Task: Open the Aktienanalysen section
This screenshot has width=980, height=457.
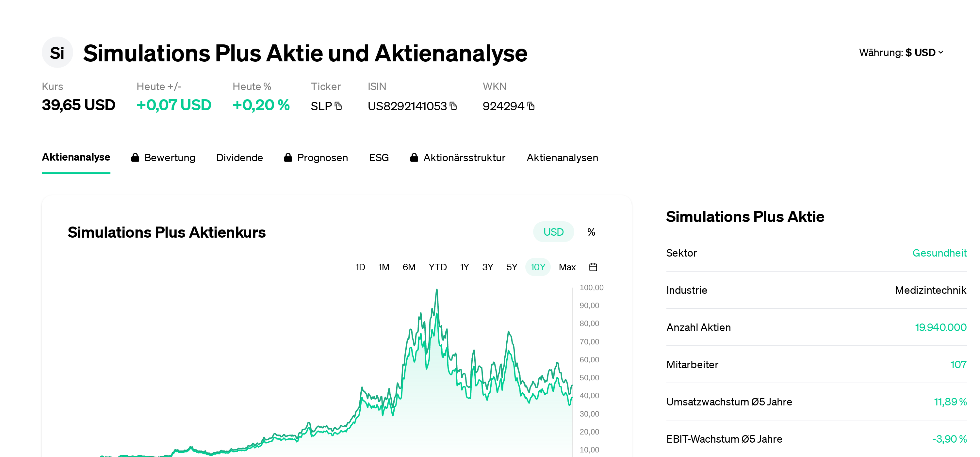Action: pyautogui.click(x=562, y=157)
